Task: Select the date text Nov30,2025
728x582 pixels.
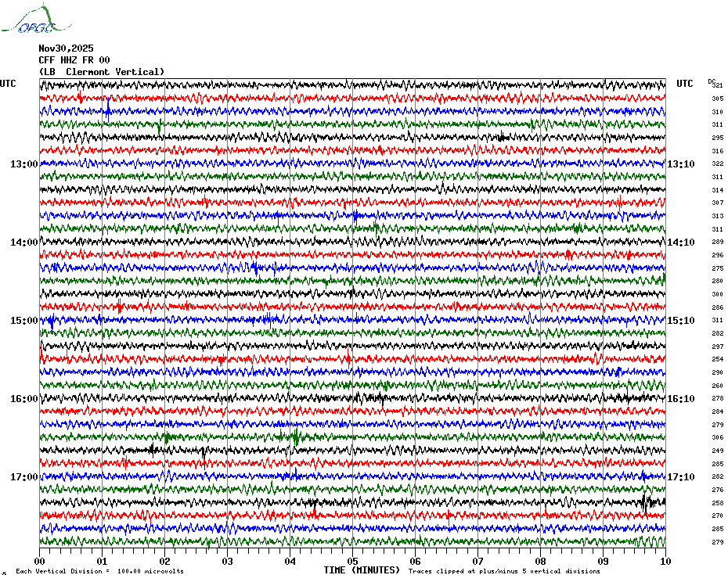Action: point(66,48)
